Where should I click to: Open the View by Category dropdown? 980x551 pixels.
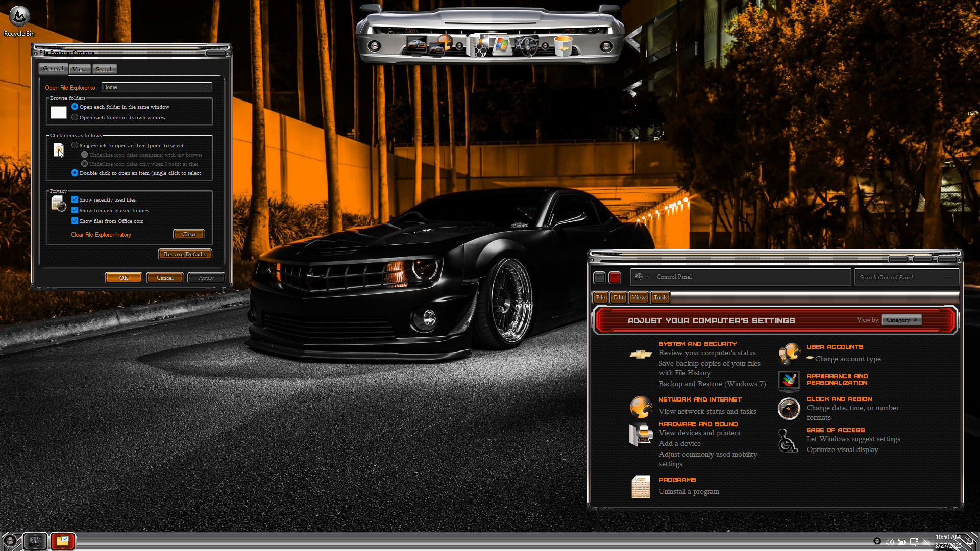[x=901, y=320]
